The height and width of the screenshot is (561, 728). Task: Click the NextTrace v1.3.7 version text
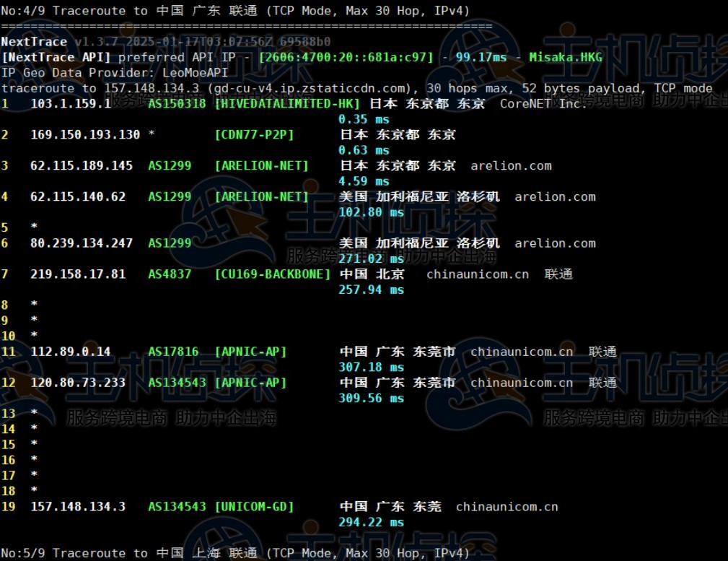106,42
